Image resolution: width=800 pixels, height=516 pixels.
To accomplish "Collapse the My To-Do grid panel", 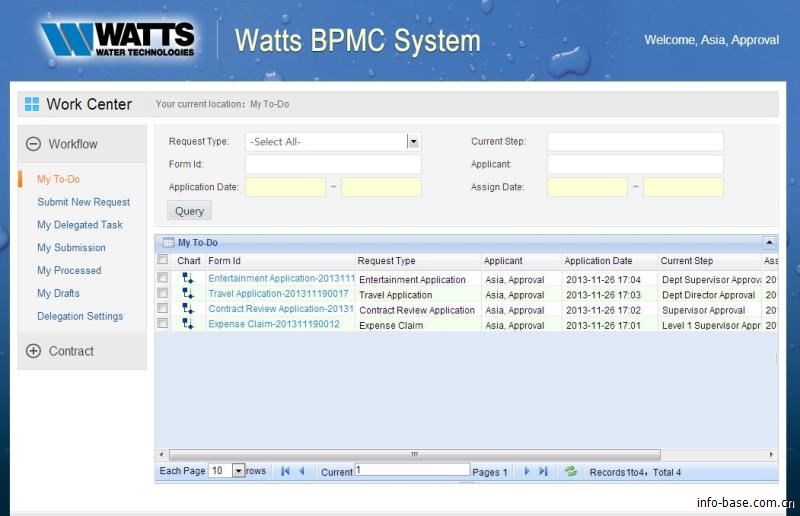I will (x=769, y=242).
